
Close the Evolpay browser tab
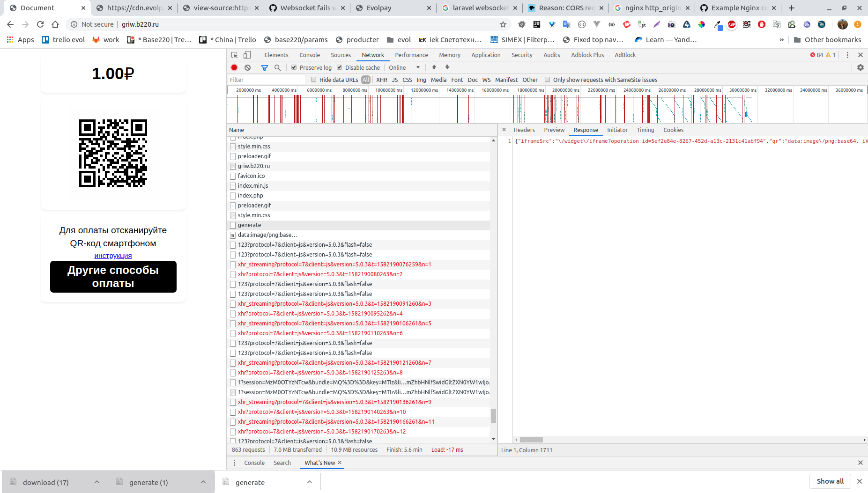point(429,8)
